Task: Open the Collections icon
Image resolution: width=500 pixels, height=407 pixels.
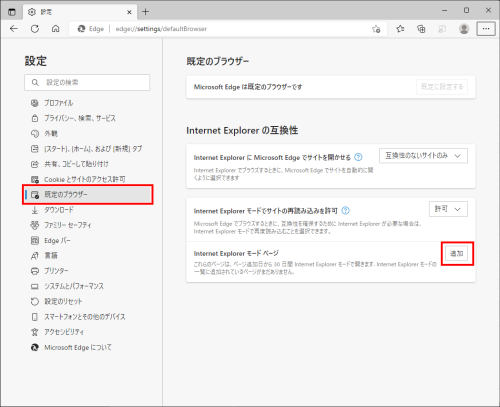Action: [x=421, y=29]
